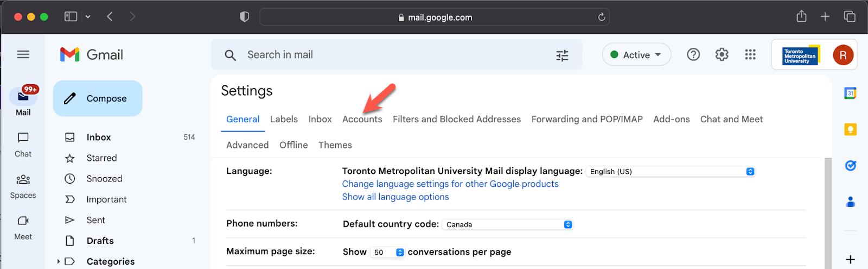Switch to the Accounts settings tab
The height and width of the screenshot is (269, 868).
pos(362,119)
